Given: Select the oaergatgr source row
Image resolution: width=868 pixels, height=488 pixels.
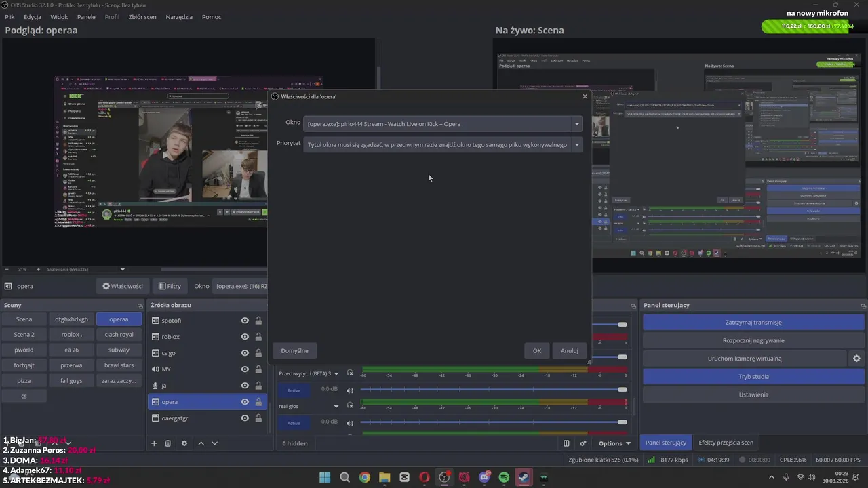Looking at the screenshot, I should pyautogui.click(x=208, y=418).
